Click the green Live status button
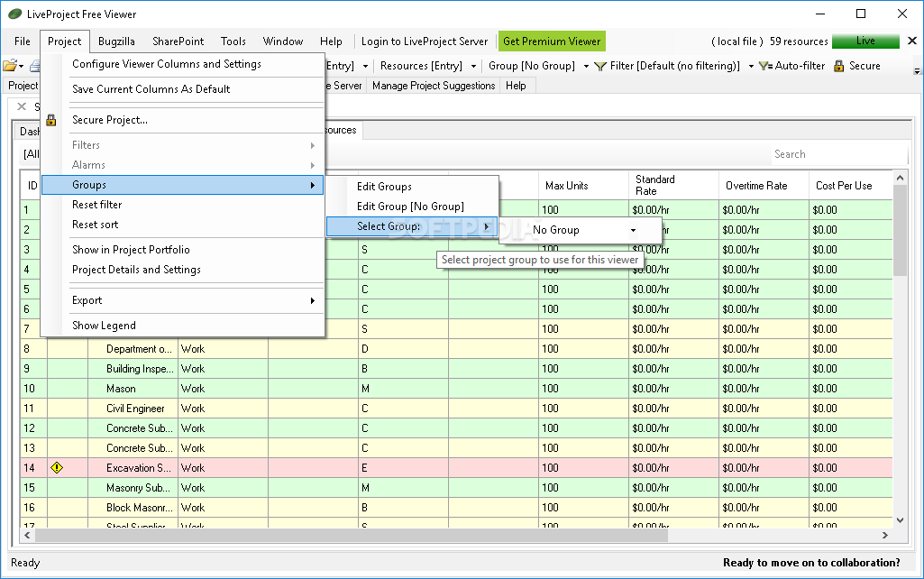Viewport: 924px width, 579px height. pyautogui.click(x=865, y=41)
